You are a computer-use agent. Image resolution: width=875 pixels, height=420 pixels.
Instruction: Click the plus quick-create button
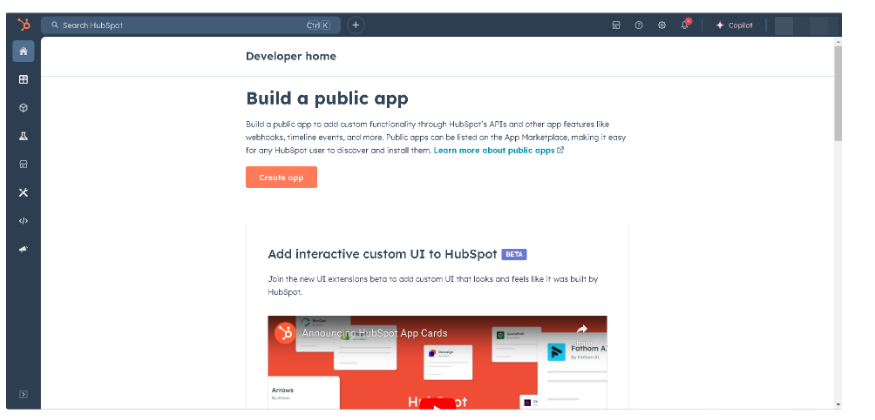click(355, 25)
